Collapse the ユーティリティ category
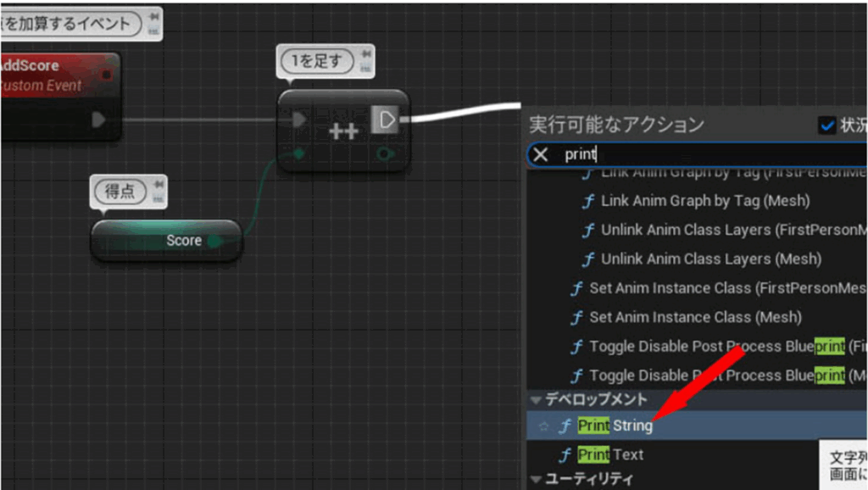 click(536, 480)
